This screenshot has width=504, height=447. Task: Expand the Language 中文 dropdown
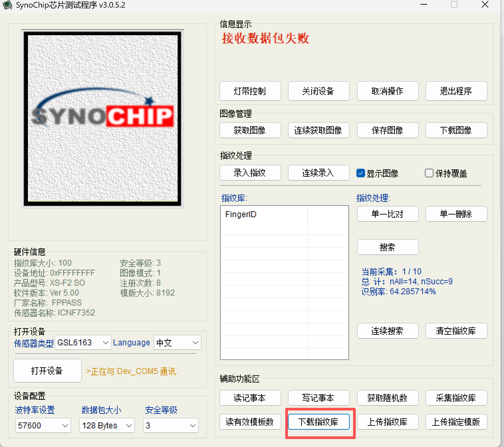[177, 343]
